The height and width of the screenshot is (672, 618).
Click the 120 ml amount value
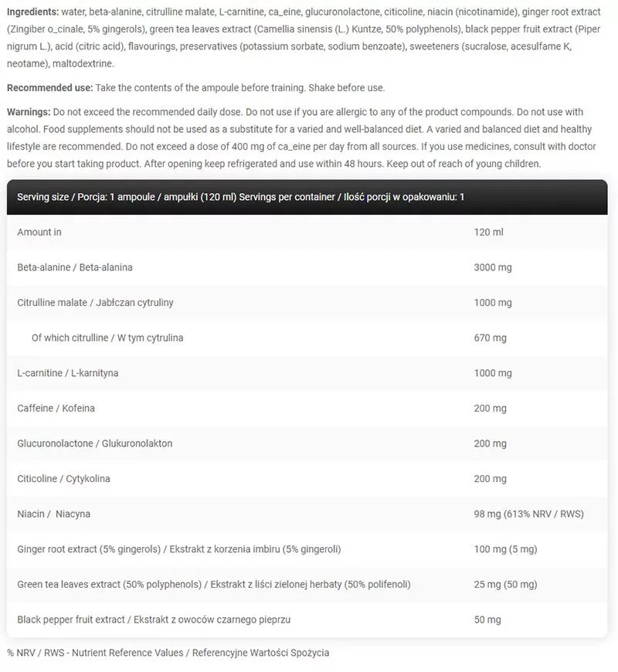coord(488,232)
